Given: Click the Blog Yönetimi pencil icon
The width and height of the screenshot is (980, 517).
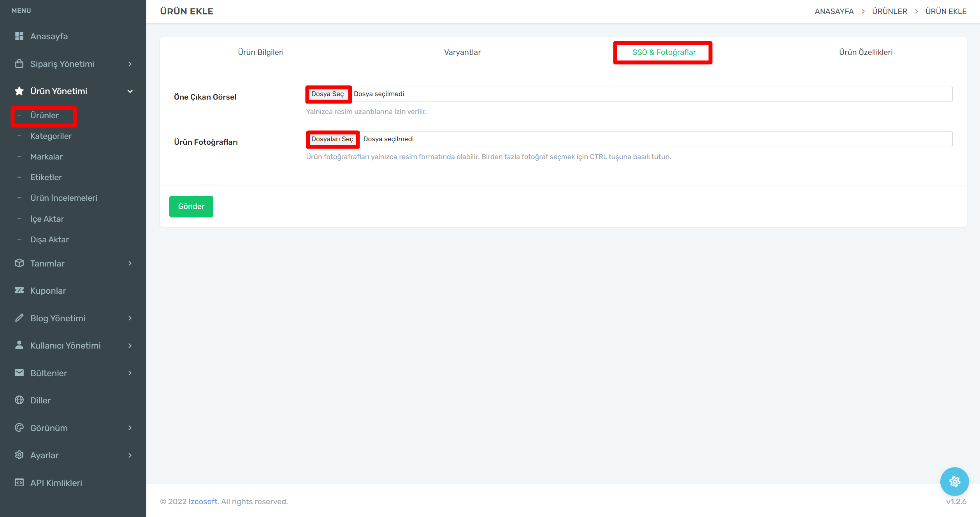Looking at the screenshot, I should 19,318.
